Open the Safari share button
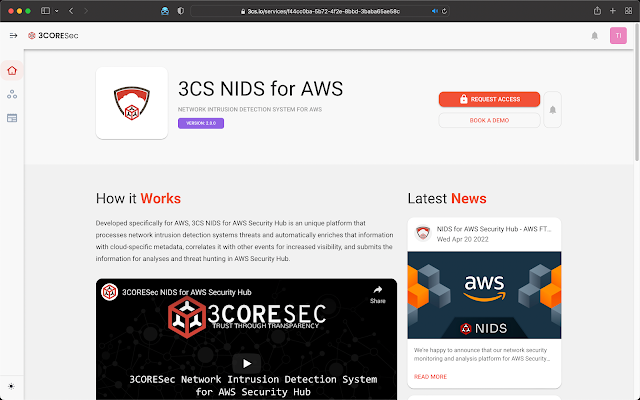Image resolution: width=640 pixels, height=400 pixels. coord(597,11)
